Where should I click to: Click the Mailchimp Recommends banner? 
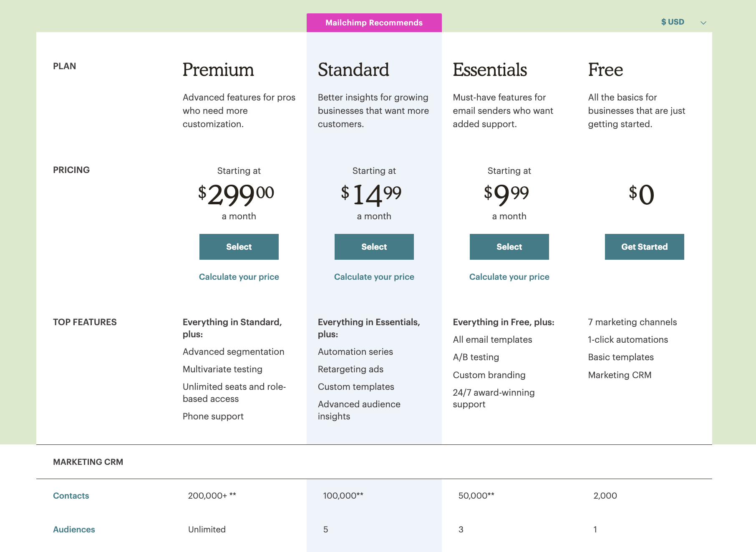click(374, 23)
